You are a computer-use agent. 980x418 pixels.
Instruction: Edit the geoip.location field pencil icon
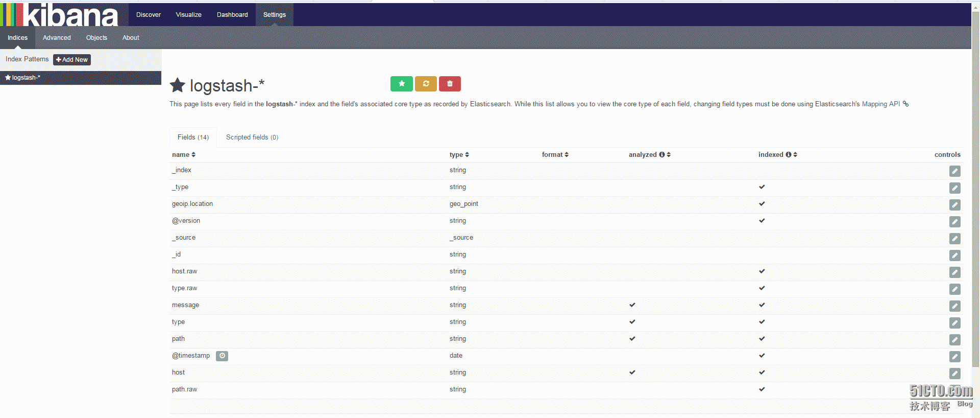click(954, 205)
